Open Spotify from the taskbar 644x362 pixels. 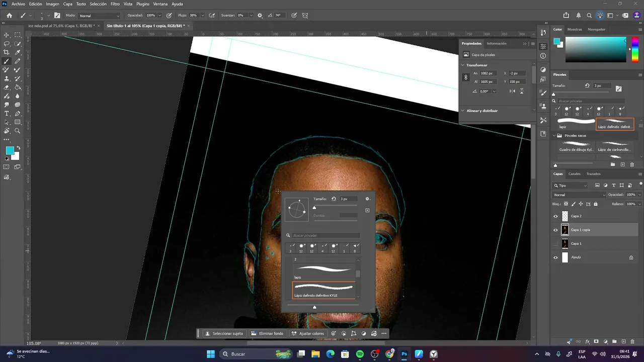360,354
